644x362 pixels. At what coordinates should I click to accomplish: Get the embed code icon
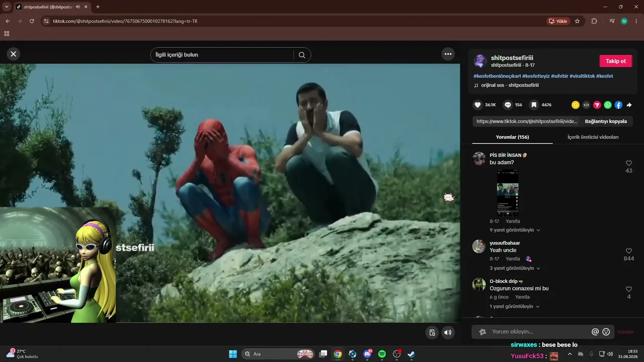[586, 105]
